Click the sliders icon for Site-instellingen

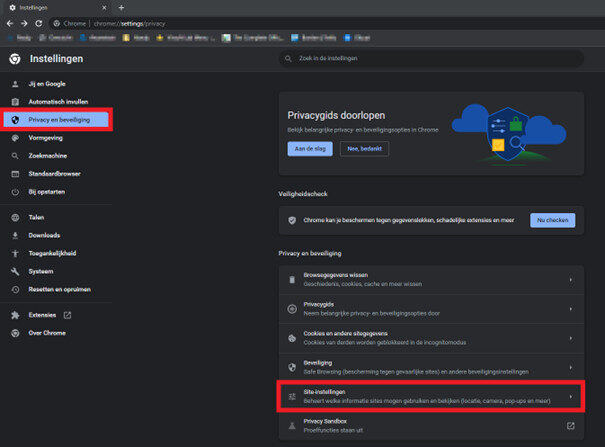(292, 396)
